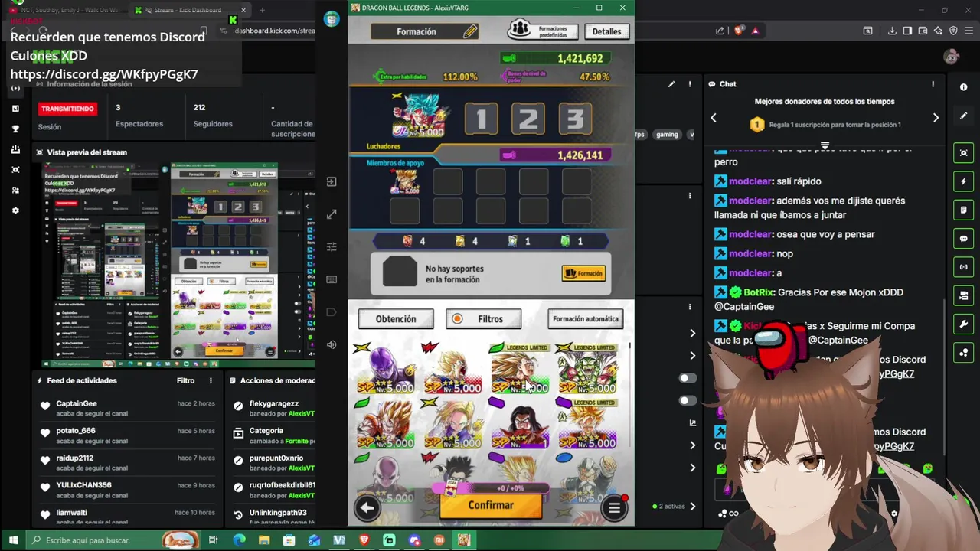This screenshot has width=980, height=551.
Task: Click the green lightning bolt quick action
Action: (964, 181)
